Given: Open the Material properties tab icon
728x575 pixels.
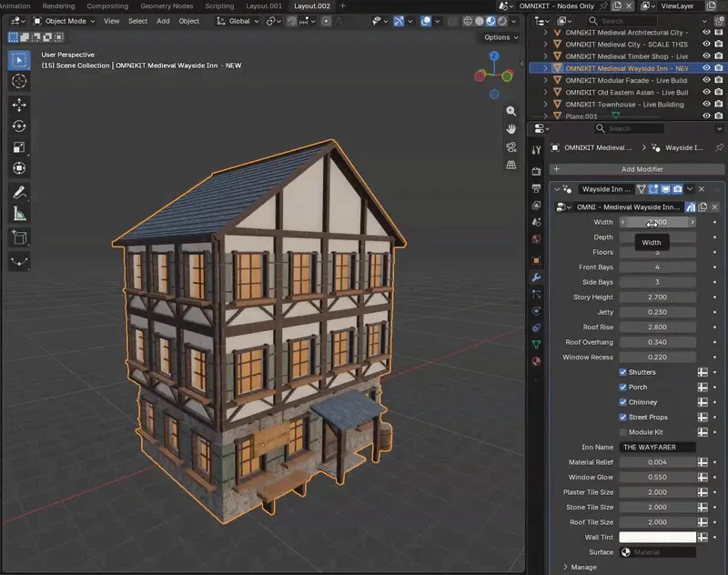Looking at the screenshot, I should pos(536,361).
